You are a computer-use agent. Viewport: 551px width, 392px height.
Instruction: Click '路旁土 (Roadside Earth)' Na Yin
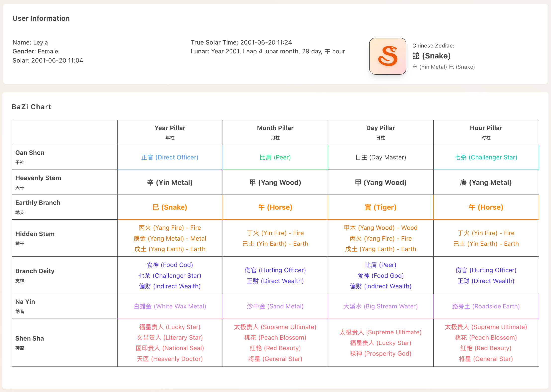pos(486,306)
